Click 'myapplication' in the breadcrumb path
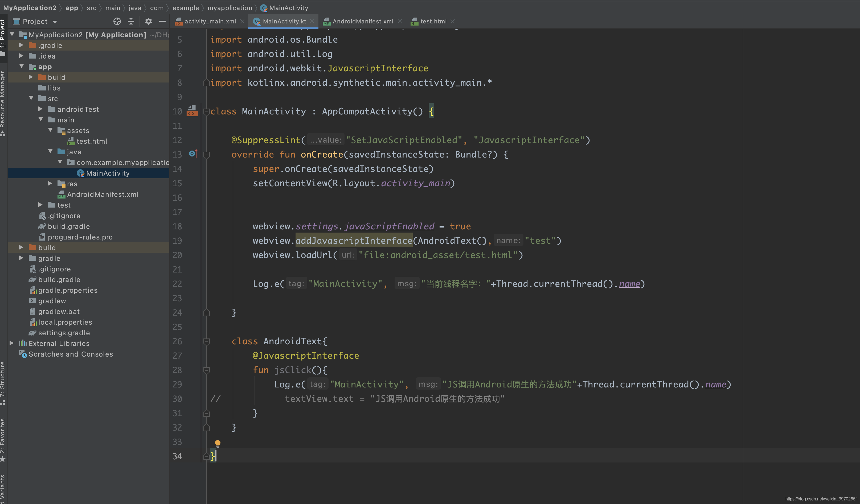Viewport: 860px width, 504px height. tap(230, 8)
